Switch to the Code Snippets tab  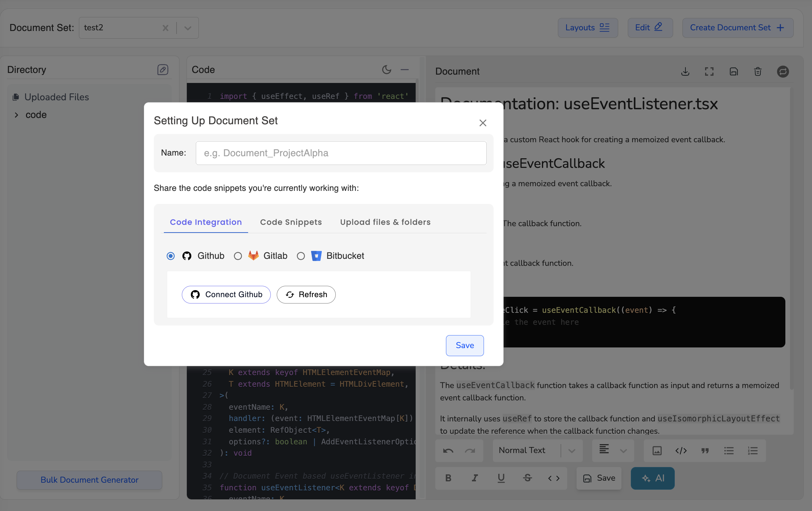coord(291,222)
